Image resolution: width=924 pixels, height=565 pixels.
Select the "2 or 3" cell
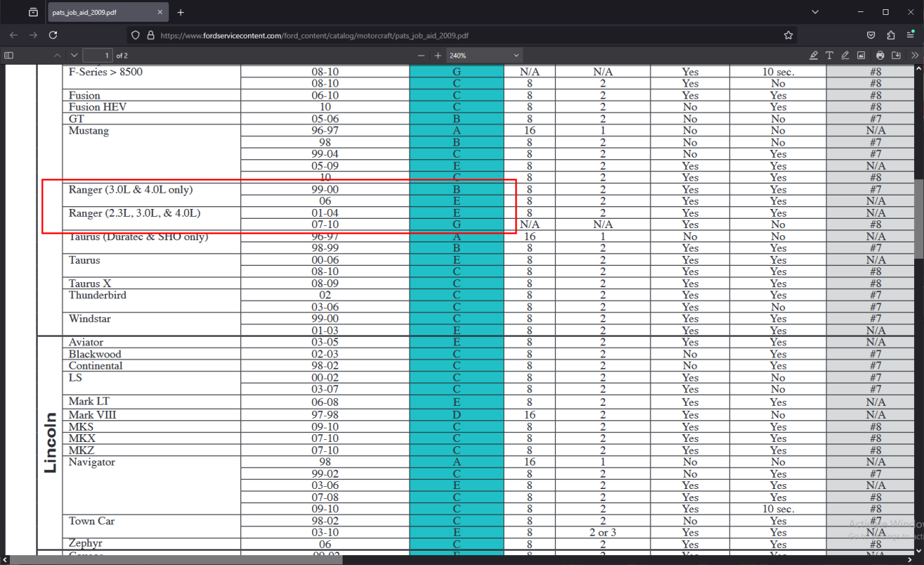(603, 532)
